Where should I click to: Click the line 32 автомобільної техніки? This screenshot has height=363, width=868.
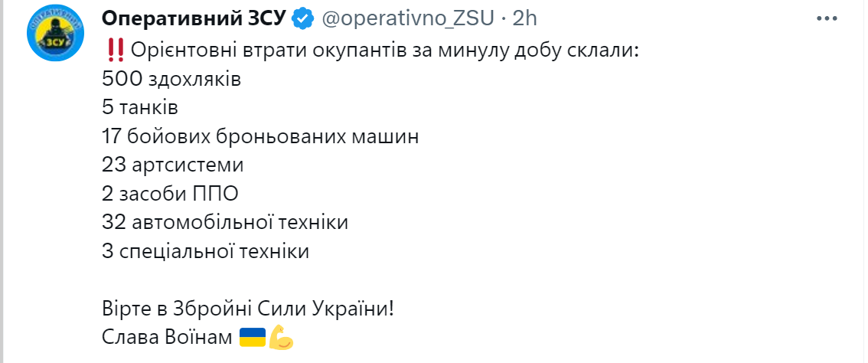tap(225, 224)
